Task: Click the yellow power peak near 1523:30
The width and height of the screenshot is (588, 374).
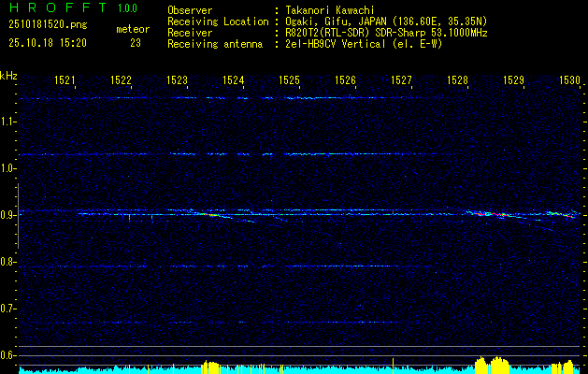Action: [x=212, y=367]
